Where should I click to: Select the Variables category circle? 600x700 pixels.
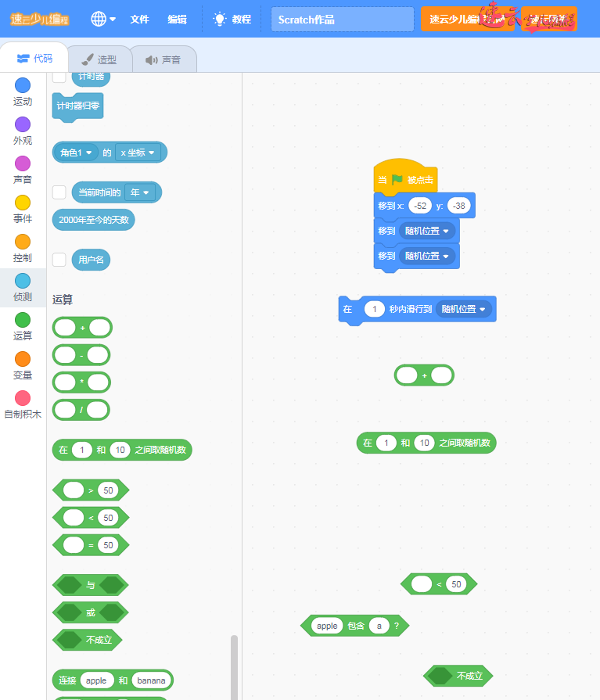click(x=23, y=359)
